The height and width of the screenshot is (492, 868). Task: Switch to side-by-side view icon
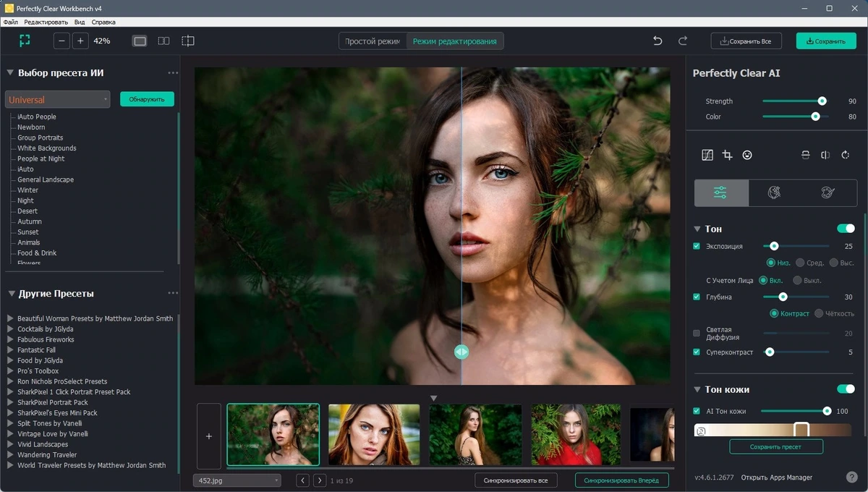point(163,41)
